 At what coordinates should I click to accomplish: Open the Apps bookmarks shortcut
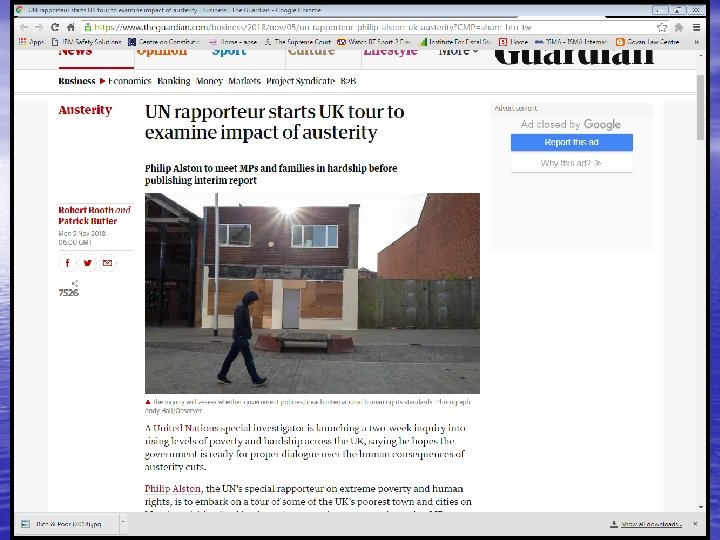[31, 42]
